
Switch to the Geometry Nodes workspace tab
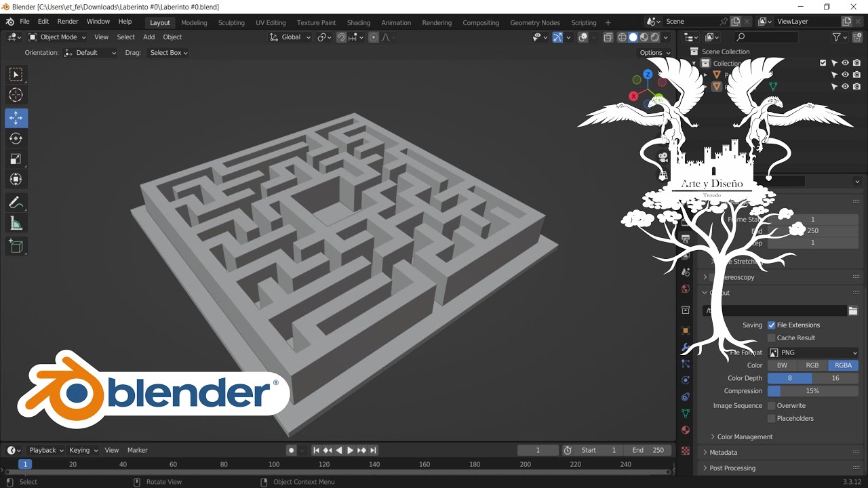[535, 22]
